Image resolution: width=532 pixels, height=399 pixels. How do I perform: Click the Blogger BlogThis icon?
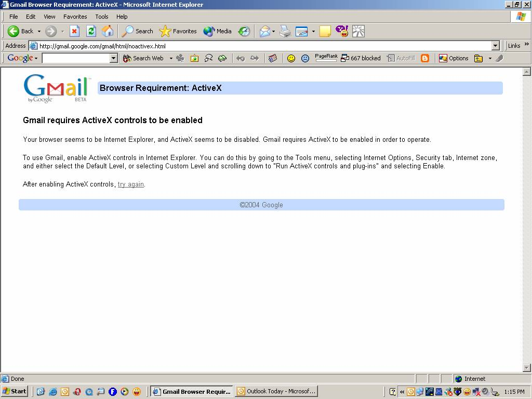tap(425, 58)
